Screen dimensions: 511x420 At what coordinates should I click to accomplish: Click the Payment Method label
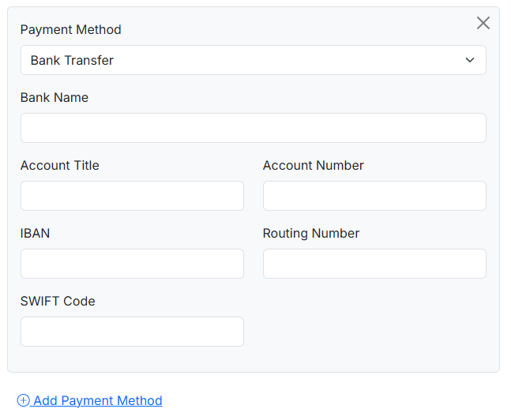71,30
